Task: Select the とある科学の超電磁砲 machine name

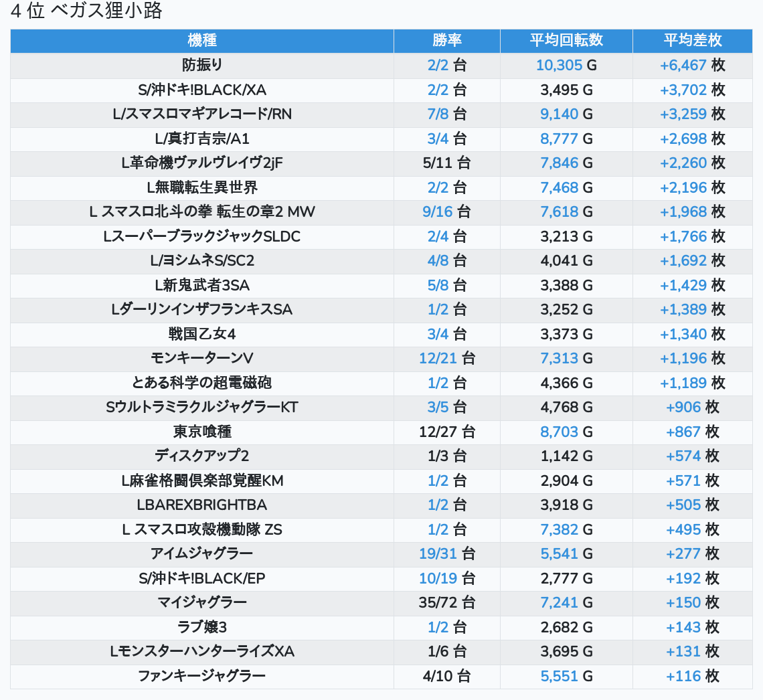Action: [x=201, y=383]
